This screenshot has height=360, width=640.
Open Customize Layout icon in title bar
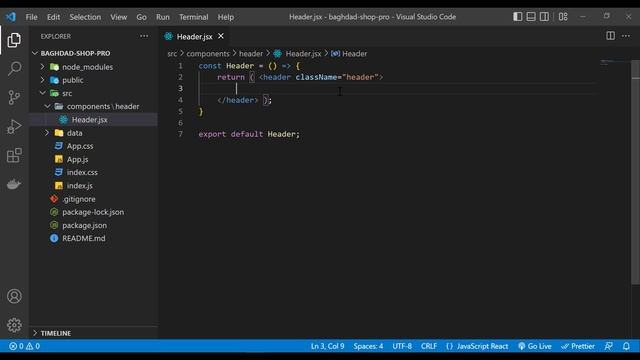pos(563,17)
